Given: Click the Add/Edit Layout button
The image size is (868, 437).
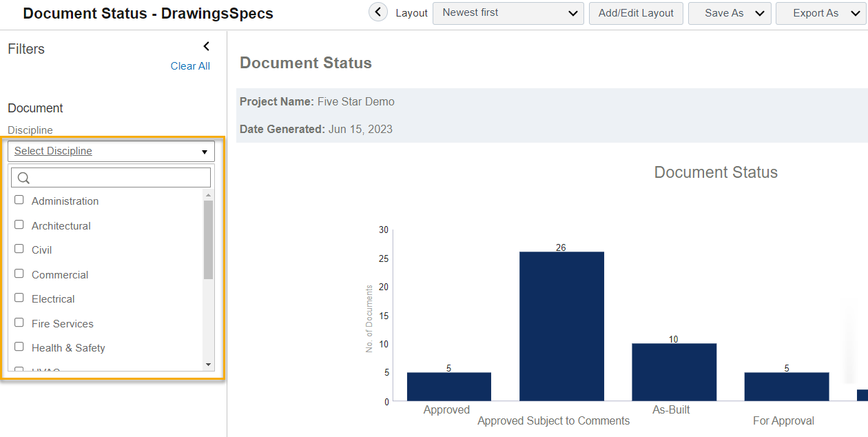Looking at the screenshot, I should tap(636, 13).
